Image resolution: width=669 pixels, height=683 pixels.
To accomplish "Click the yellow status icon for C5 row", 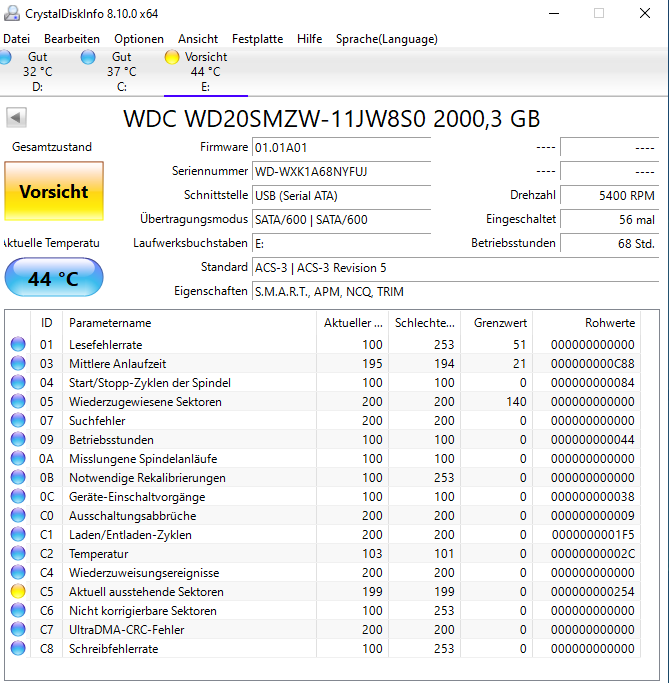I will (18, 591).
